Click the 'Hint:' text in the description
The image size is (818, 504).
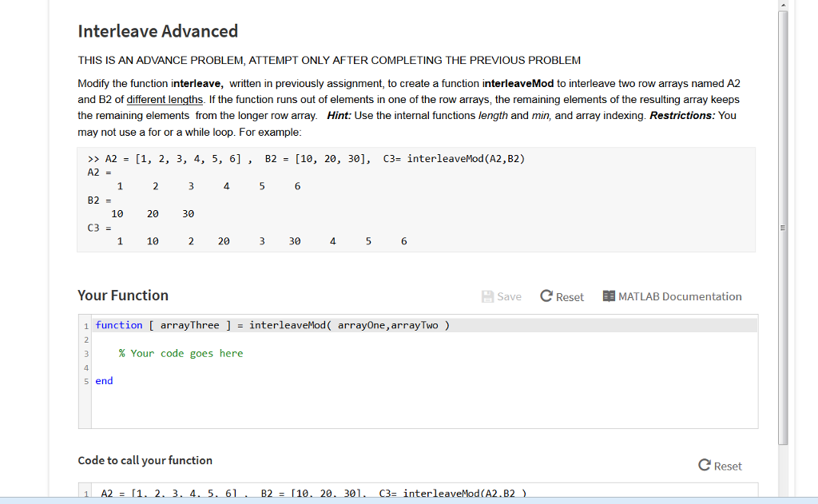click(339, 116)
